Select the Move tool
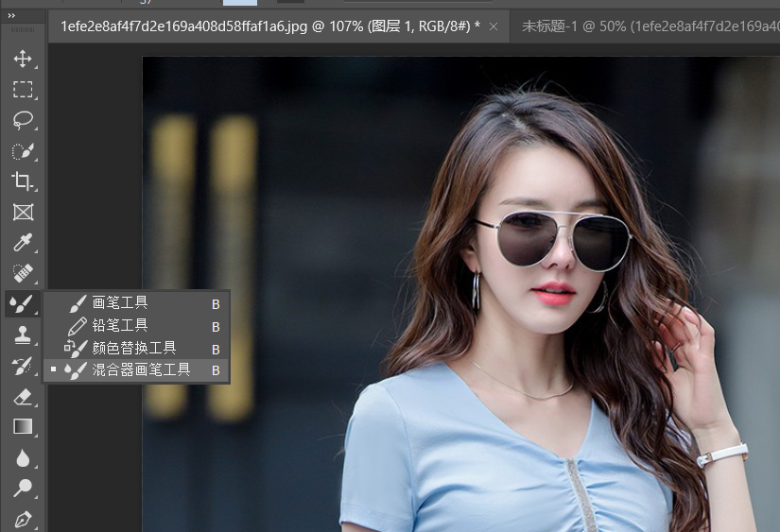The image size is (780, 532). 23,60
